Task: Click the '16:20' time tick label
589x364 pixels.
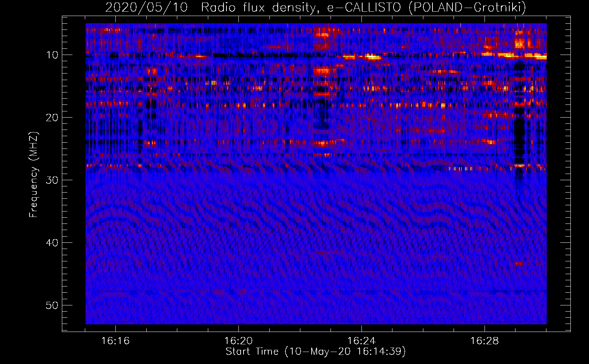Action: tap(238, 341)
